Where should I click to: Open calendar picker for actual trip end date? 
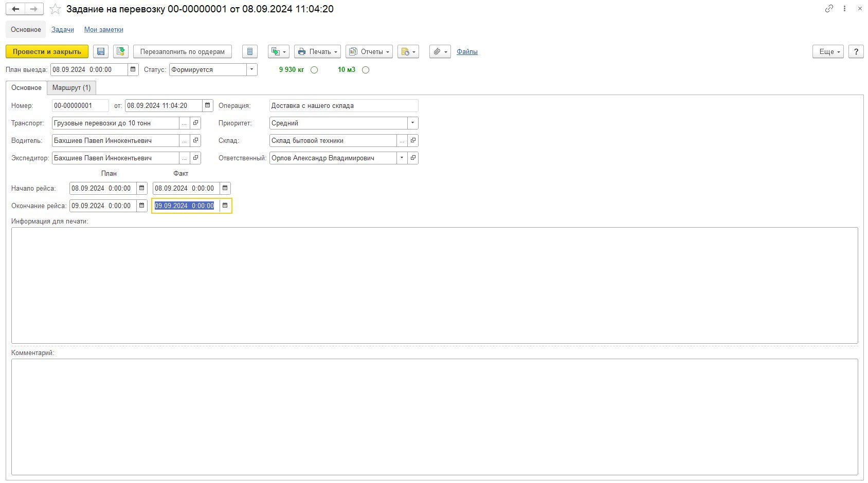click(225, 206)
